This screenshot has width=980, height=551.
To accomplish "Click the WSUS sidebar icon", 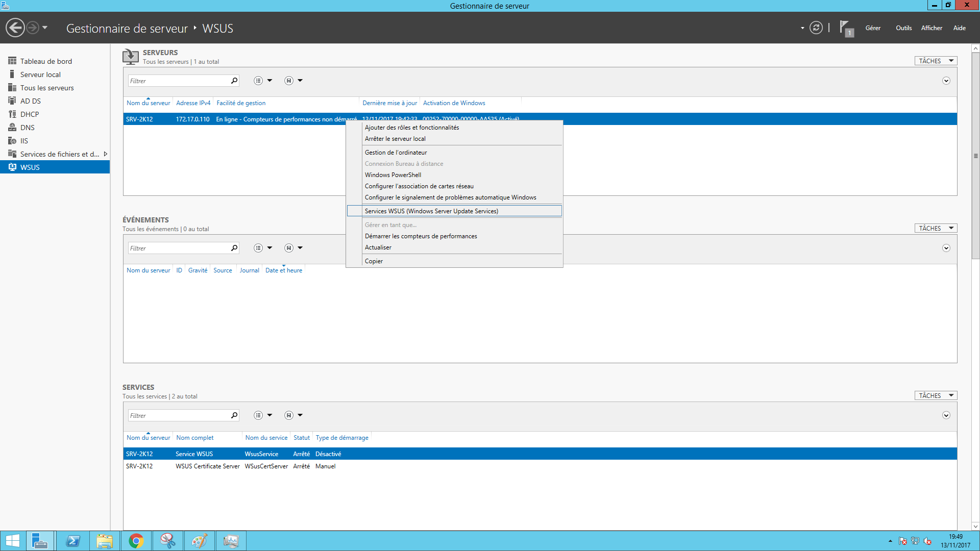I will pyautogui.click(x=12, y=167).
